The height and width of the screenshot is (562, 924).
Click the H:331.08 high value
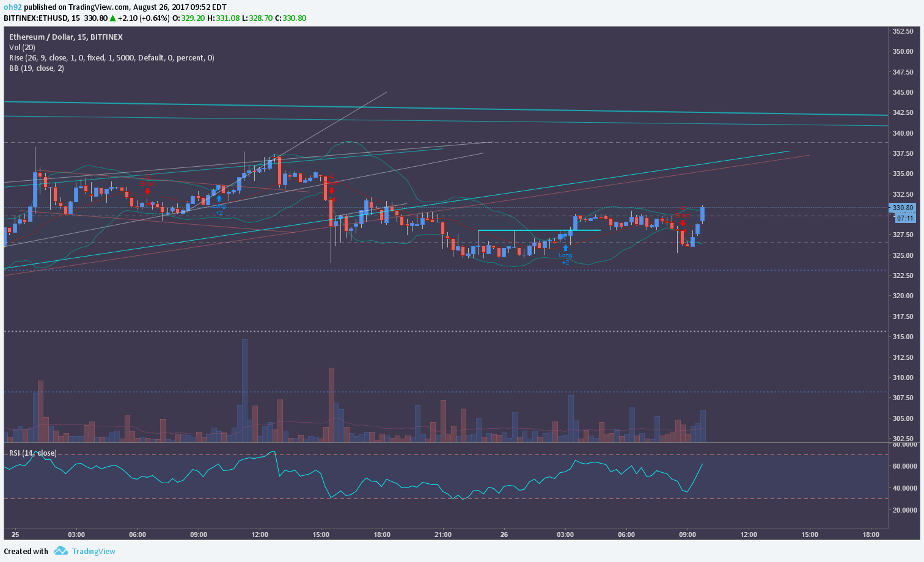223,18
